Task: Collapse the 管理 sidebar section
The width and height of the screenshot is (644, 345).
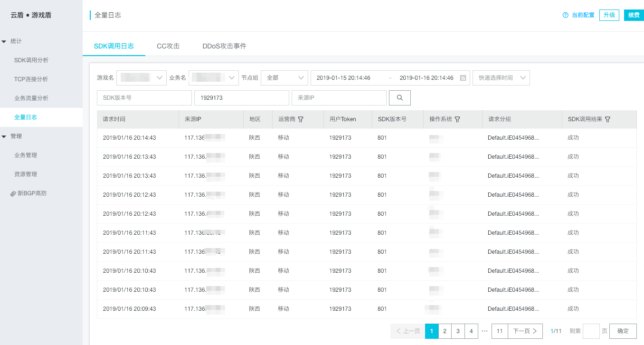Action: pyautogui.click(x=4, y=136)
